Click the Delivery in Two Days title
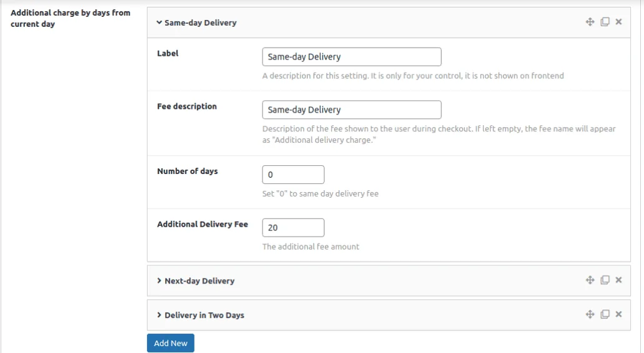Viewport: 644px width, 353px height. (204, 315)
